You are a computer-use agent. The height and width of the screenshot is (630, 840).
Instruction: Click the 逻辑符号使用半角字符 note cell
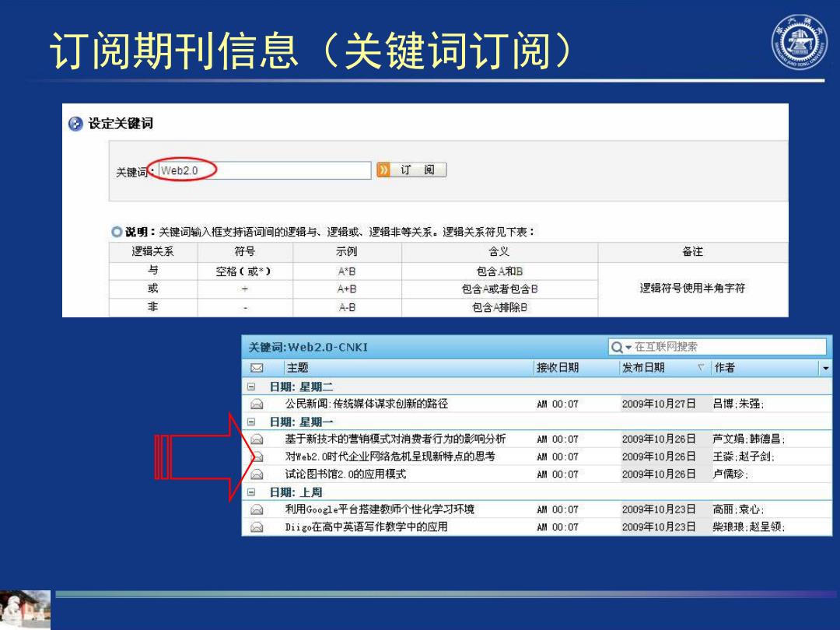pyautogui.click(x=692, y=289)
